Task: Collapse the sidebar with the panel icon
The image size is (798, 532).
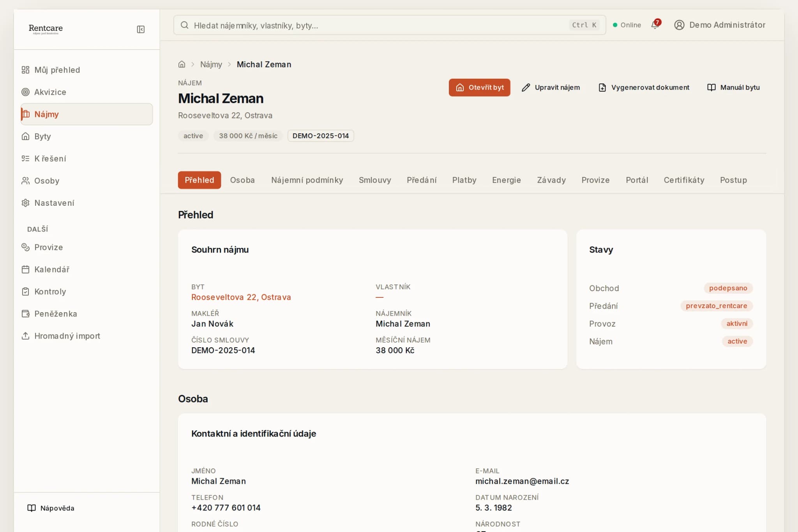Action: (141, 29)
